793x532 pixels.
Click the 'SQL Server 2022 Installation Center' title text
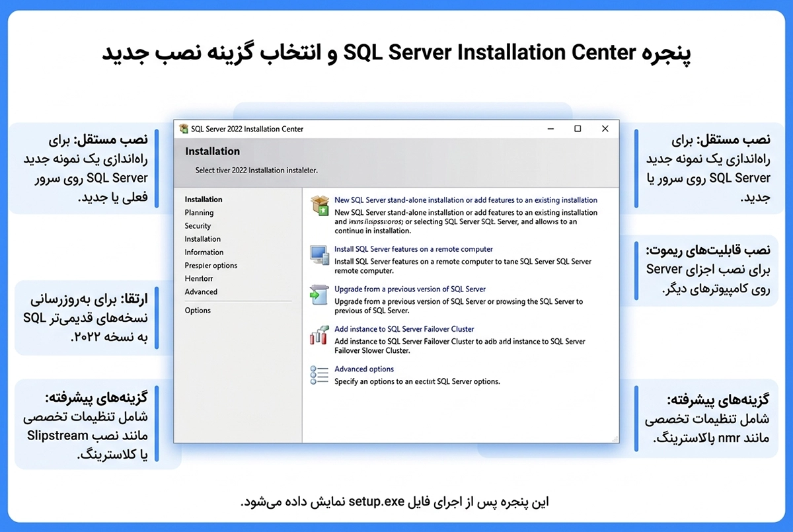pyautogui.click(x=247, y=129)
